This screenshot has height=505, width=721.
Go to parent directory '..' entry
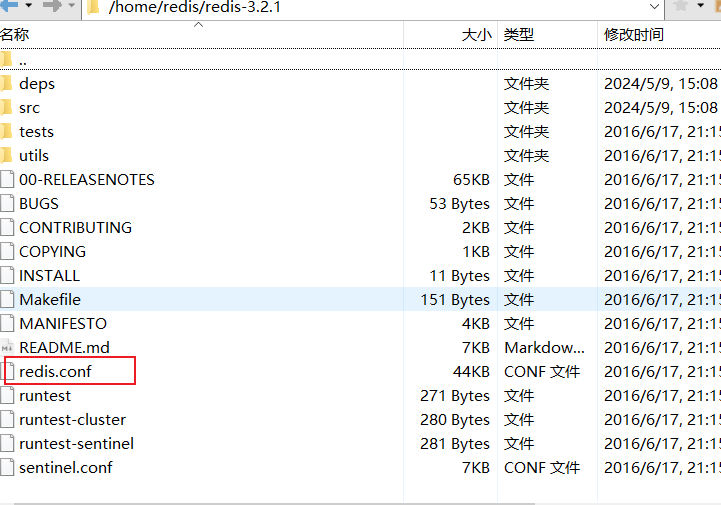pos(22,60)
